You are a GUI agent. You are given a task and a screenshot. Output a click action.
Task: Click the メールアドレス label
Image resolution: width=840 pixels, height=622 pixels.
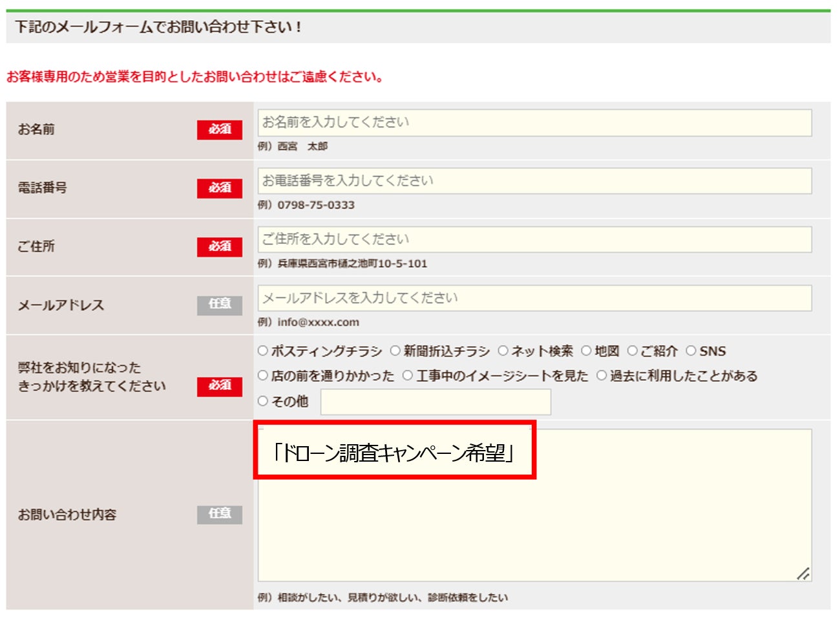click(x=61, y=305)
